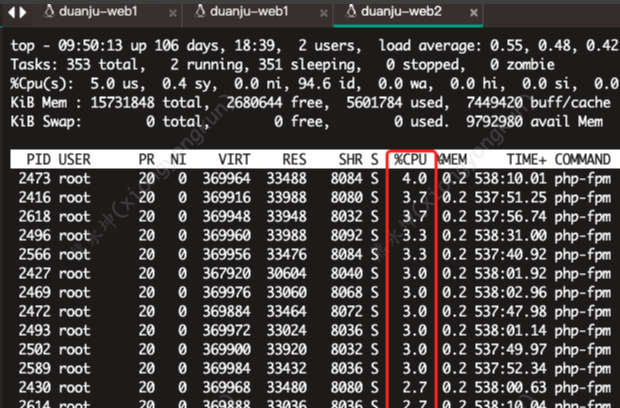Click the TIME+ column header
The height and width of the screenshot is (408, 620).
tap(526, 159)
